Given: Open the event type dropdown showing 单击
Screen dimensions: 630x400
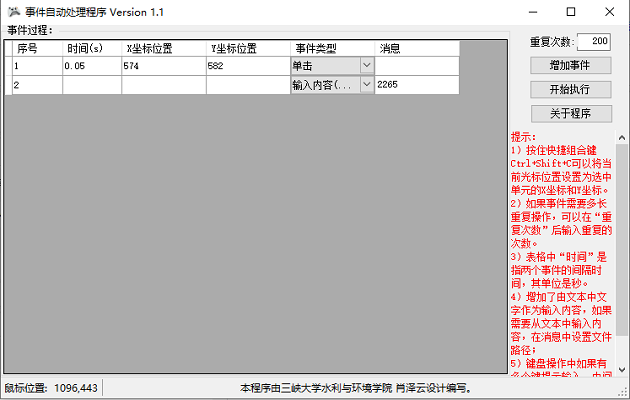Looking at the screenshot, I should [332, 65].
